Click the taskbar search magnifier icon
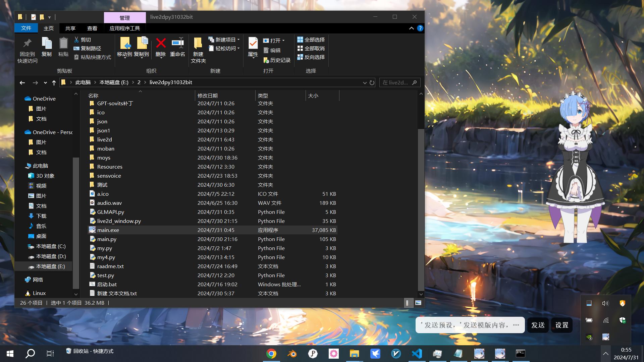The height and width of the screenshot is (362, 644). [x=30, y=353]
